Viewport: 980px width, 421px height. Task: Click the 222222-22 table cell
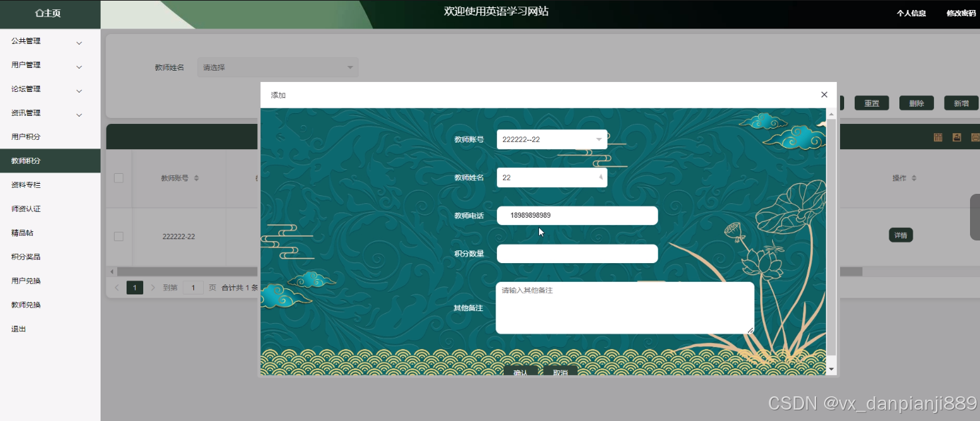click(x=179, y=236)
